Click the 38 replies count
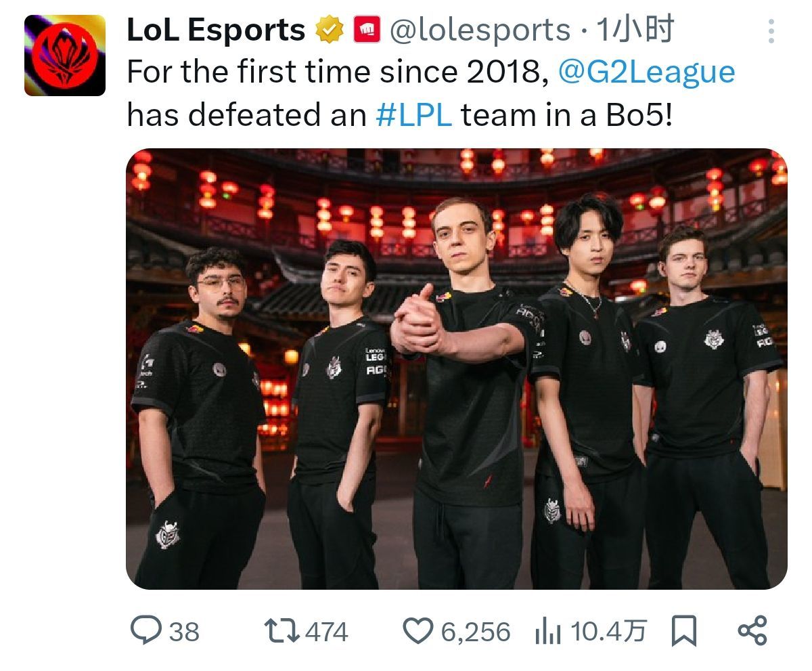This screenshot has height=671, width=812. tap(184, 632)
